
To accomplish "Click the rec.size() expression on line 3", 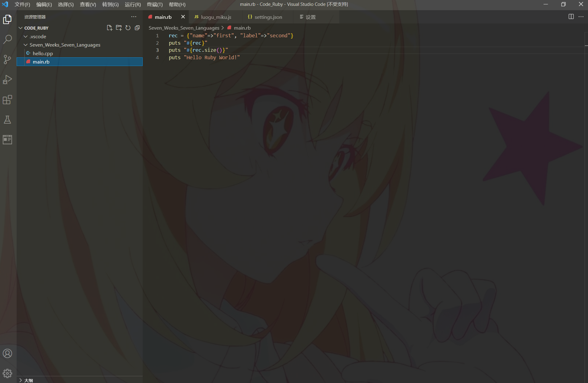I will [207, 50].
